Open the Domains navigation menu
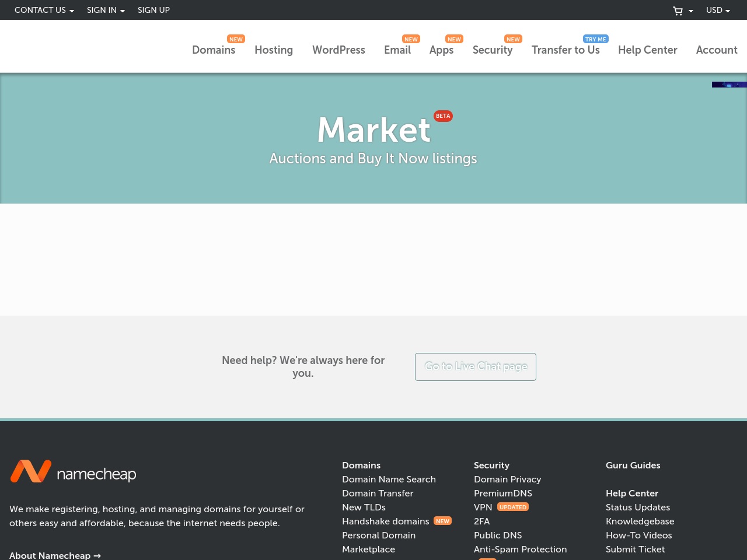 [214, 50]
